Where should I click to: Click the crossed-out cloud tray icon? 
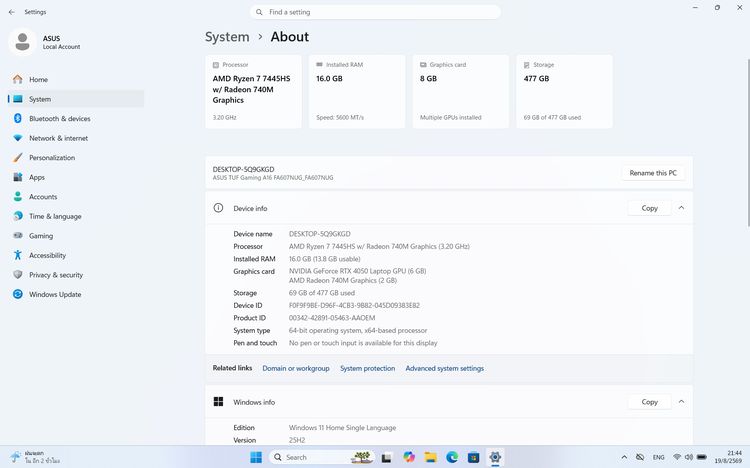(x=640, y=457)
